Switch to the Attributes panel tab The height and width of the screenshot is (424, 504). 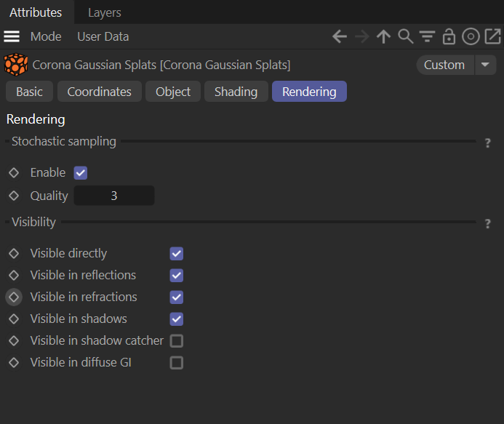(x=36, y=12)
